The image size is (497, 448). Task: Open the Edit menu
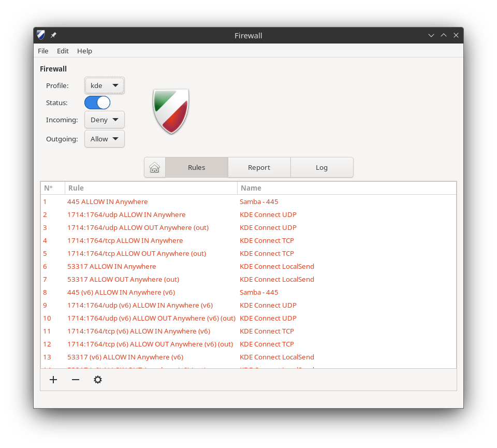pos(63,51)
